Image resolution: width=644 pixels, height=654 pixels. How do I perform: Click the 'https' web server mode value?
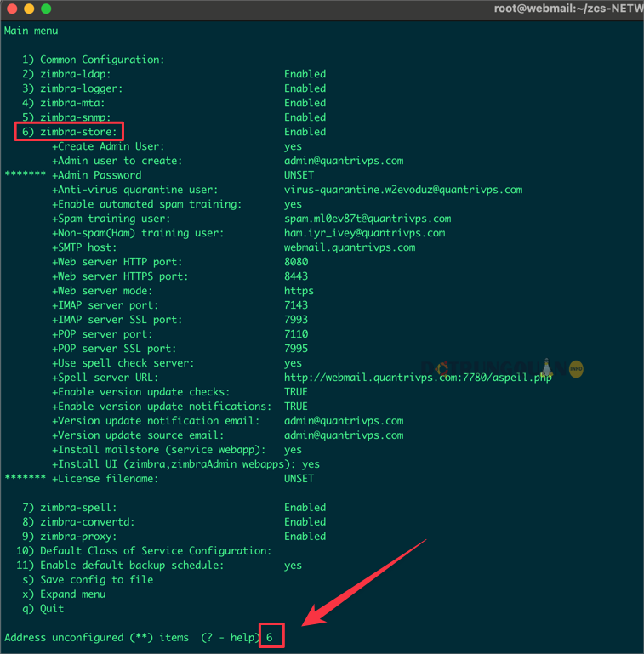tap(299, 291)
